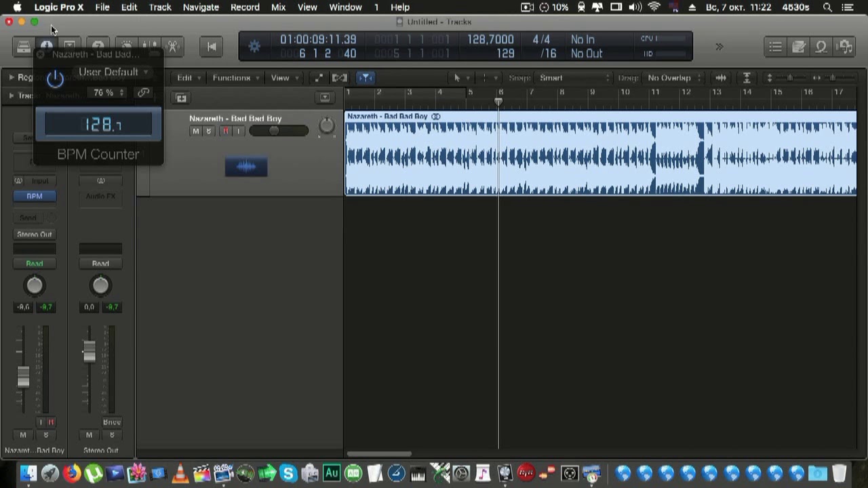Open the List Editors button
Viewport: 868px width, 488px height.
tap(775, 47)
